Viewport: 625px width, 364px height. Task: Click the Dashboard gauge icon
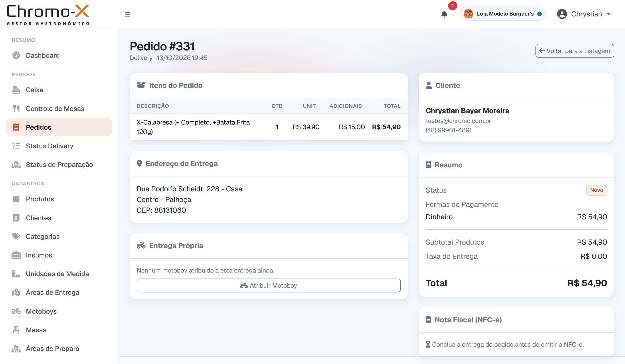[16, 55]
